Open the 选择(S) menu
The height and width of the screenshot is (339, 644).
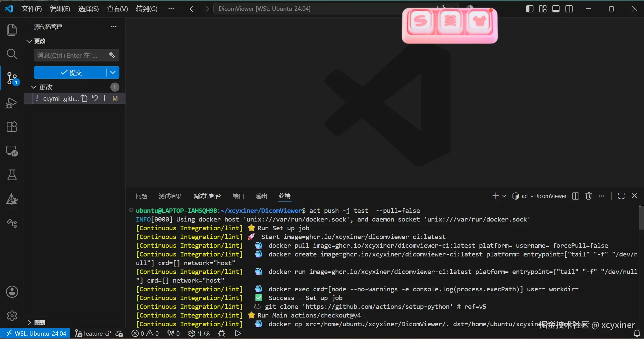(89, 9)
